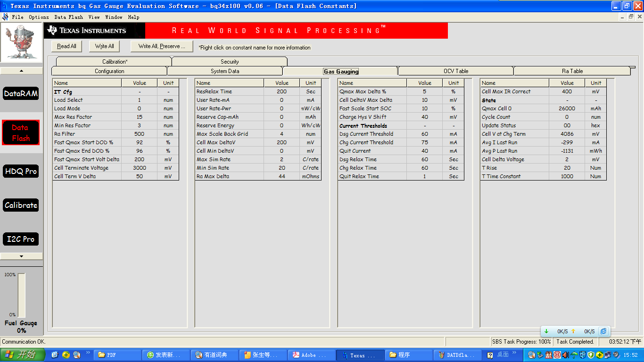This screenshot has width=644, height=362.
Task: Click the download speed indicator 0K/S
Action: [x=562, y=331]
